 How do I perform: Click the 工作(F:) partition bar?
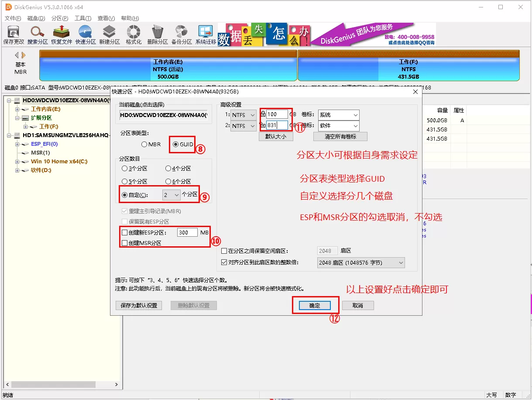(409, 66)
